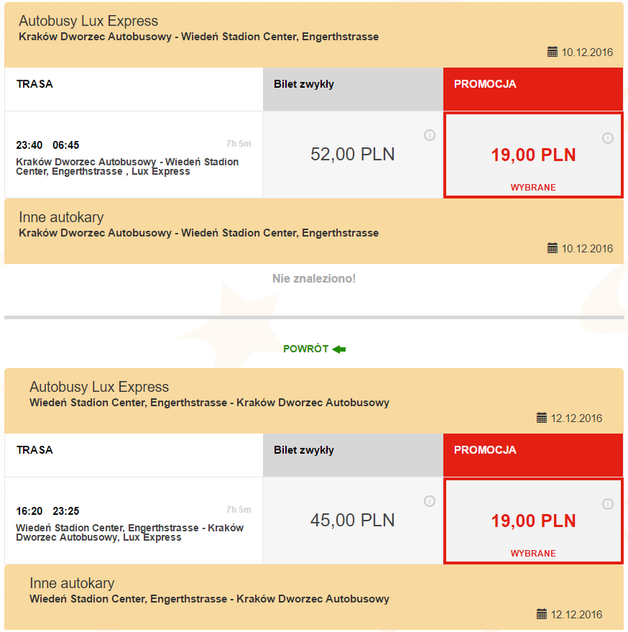
Task: Click info icon in 52,00 PLN cell
Action: 430,135
